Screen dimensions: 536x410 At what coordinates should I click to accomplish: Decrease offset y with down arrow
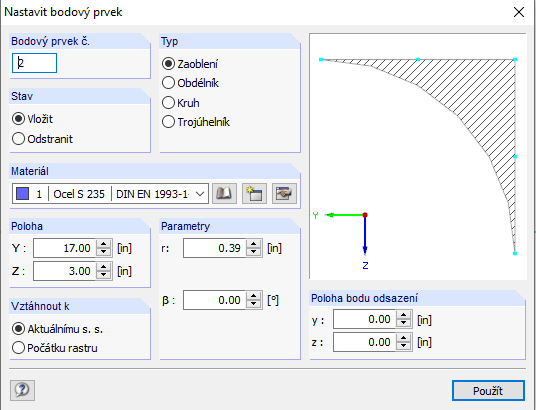tap(403, 324)
